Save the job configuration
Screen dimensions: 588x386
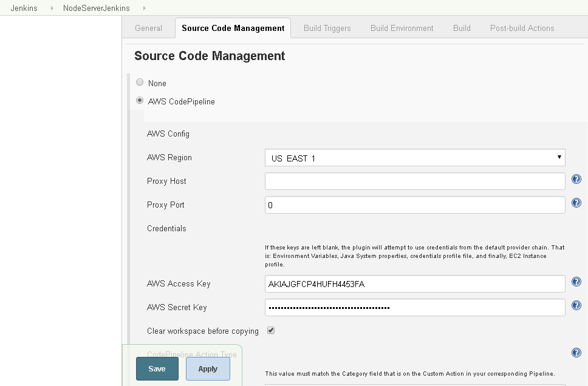[157, 369]
